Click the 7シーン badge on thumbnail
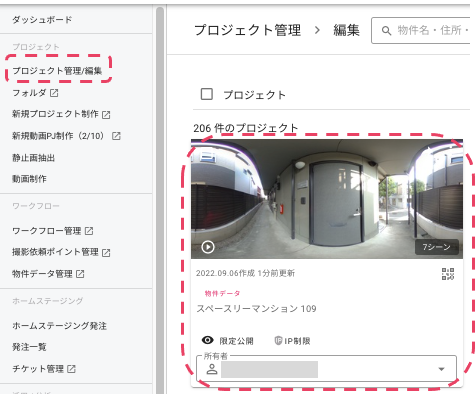 [x=437, y=247]
